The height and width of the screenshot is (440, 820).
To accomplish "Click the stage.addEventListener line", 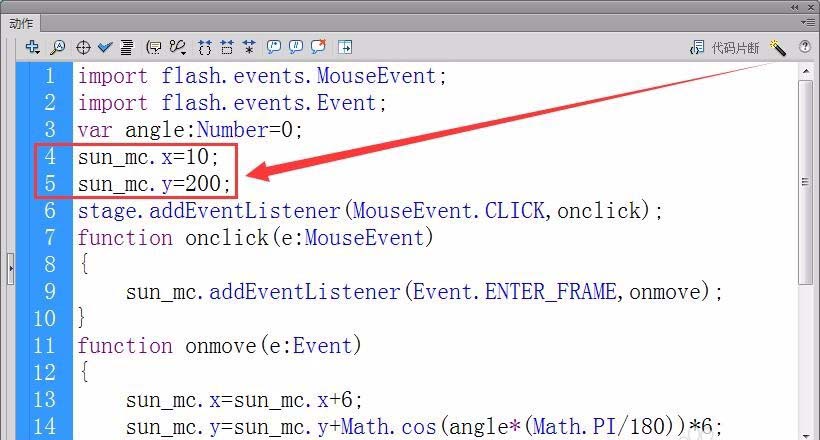I will 370,211.
